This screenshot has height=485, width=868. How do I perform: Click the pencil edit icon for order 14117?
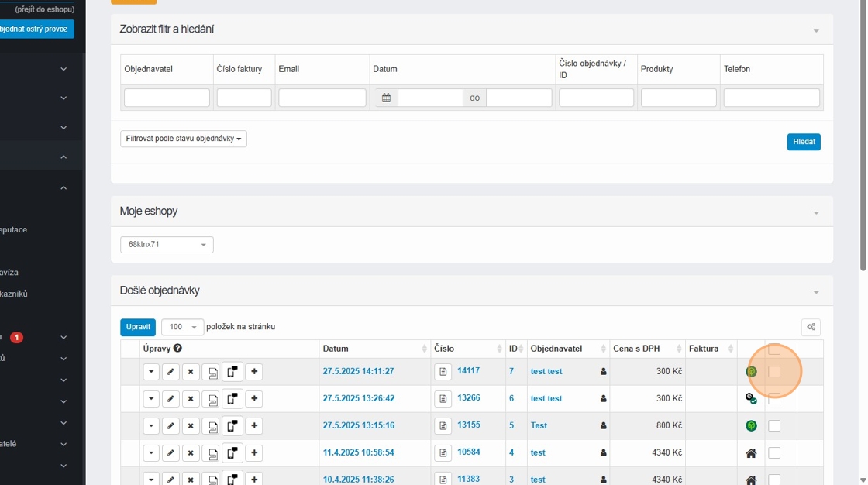(170, 372)
